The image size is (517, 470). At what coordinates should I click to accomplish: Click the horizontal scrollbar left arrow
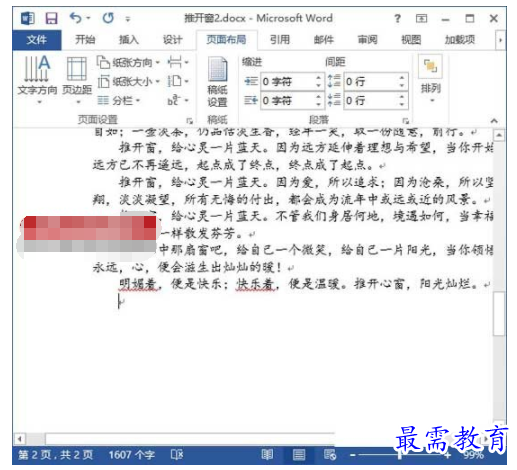coord(19,439)
